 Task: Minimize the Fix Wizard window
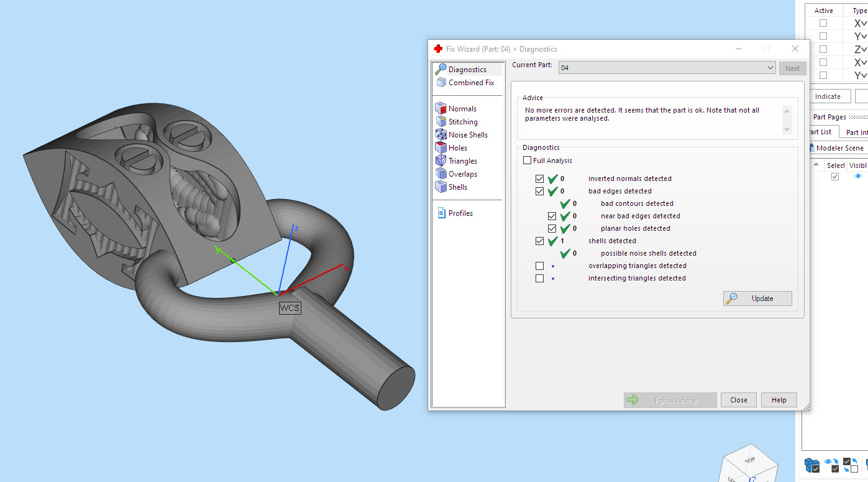[x=738, y=49]
